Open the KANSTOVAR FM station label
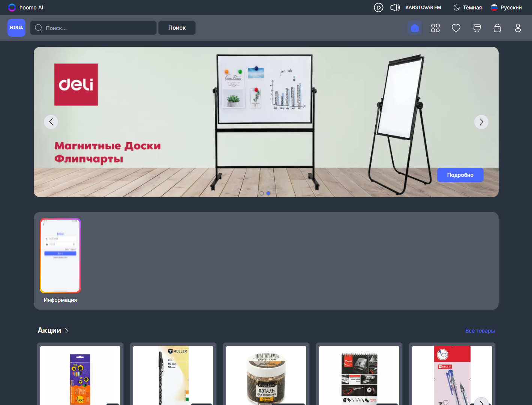Image resolution: width=532 pixels, height=405 pixels. coord(423,8)
